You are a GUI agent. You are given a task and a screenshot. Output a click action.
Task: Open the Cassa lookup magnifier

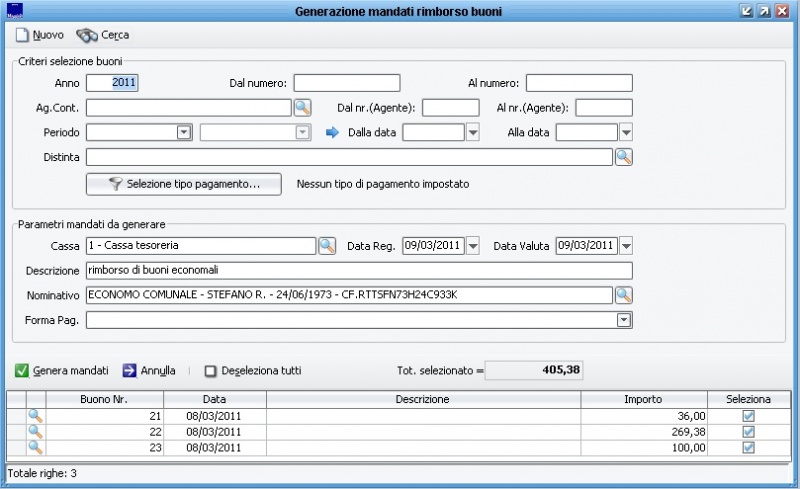pos(327,246)
